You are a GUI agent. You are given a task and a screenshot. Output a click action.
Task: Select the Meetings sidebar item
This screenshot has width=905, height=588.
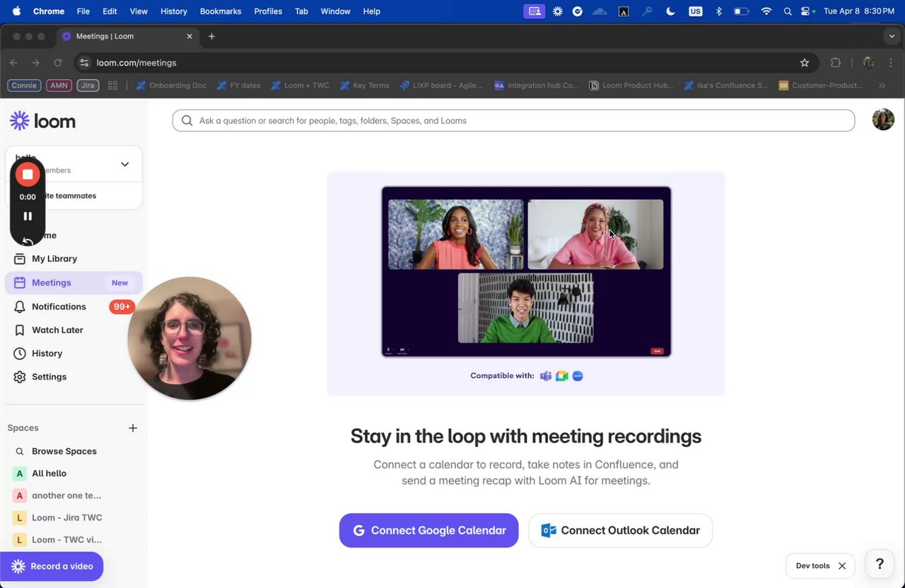coord(74,283)
